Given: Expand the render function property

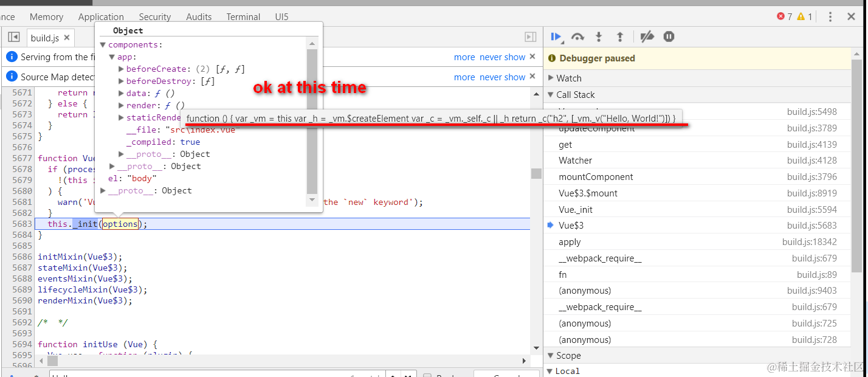Looking at the screenshot, I should pos(121,106).
